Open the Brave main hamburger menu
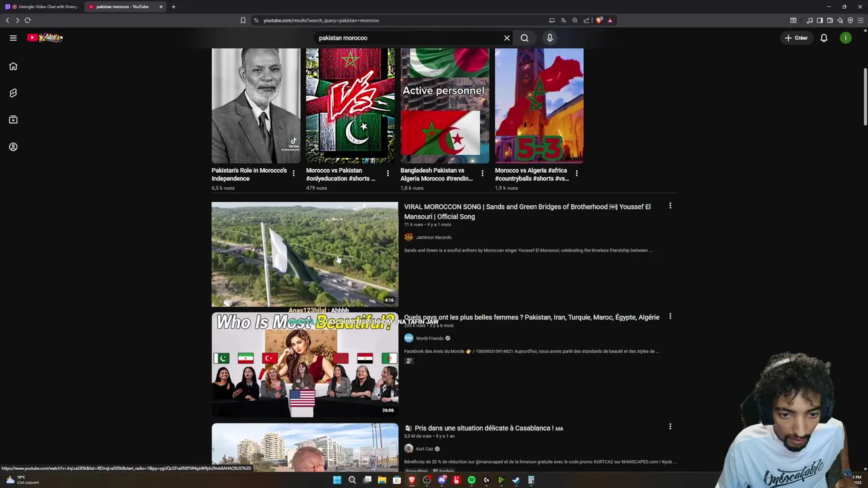 pyautogui.click(x=860, y=20)
